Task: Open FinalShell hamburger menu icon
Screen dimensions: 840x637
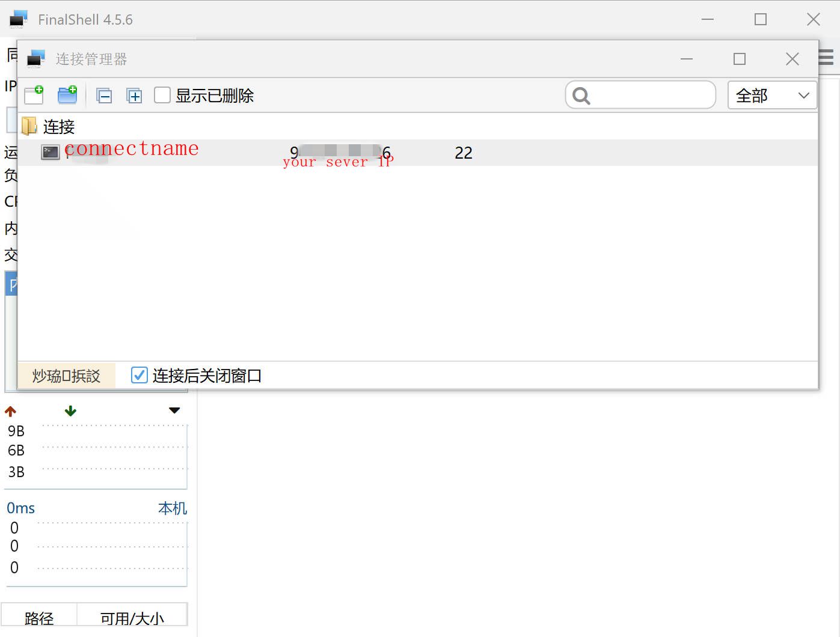Action: 827,57
